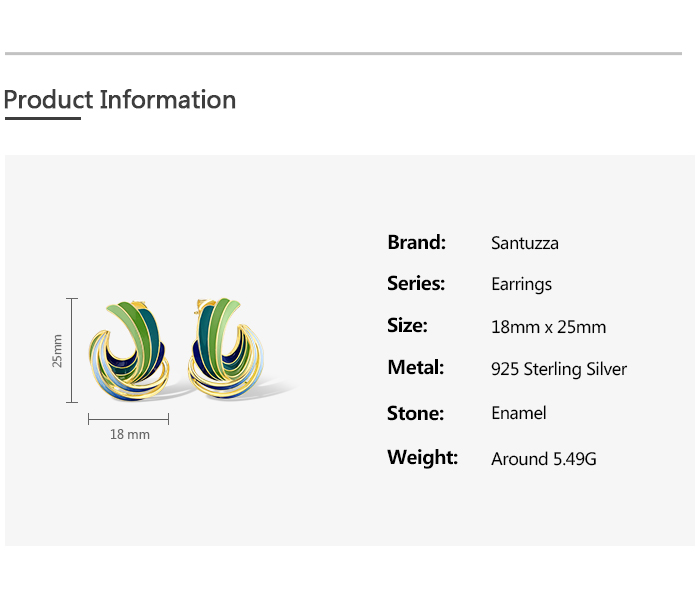
Task: Select the Metal label
Action: click(x=415, y=368)
